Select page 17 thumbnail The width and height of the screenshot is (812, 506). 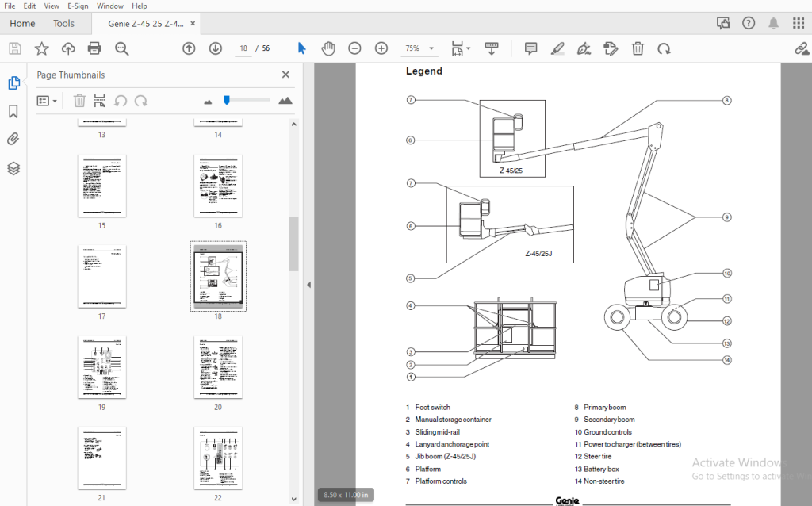[x=102, y=276]
